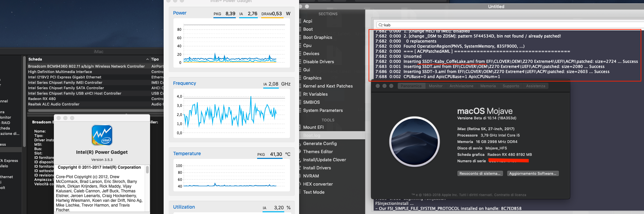Viewport: 644px width, 214px height.
Task: Select the Intel Chipset SATA Controller row
Action: pos(95,88)
